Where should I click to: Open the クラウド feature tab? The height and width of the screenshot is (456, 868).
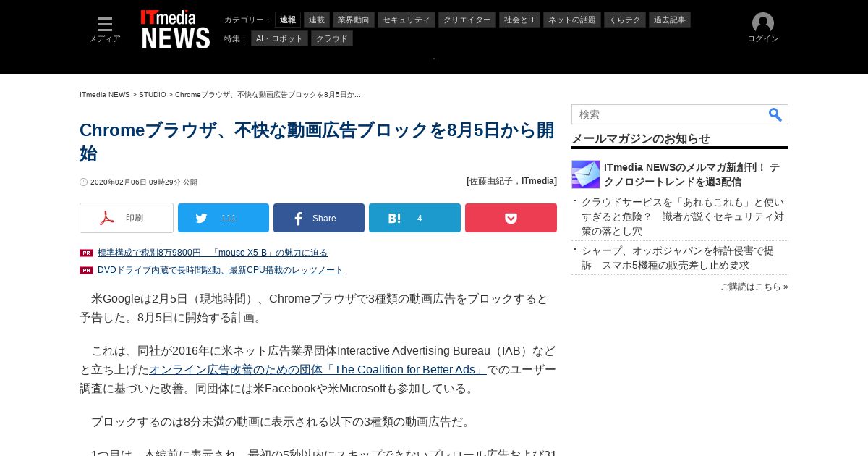point(332,38)
